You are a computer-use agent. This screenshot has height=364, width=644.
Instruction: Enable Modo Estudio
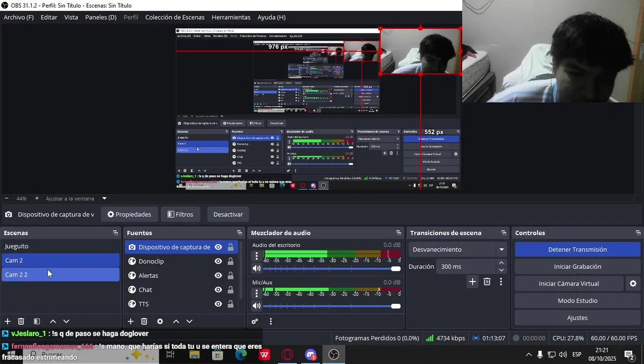577,301
